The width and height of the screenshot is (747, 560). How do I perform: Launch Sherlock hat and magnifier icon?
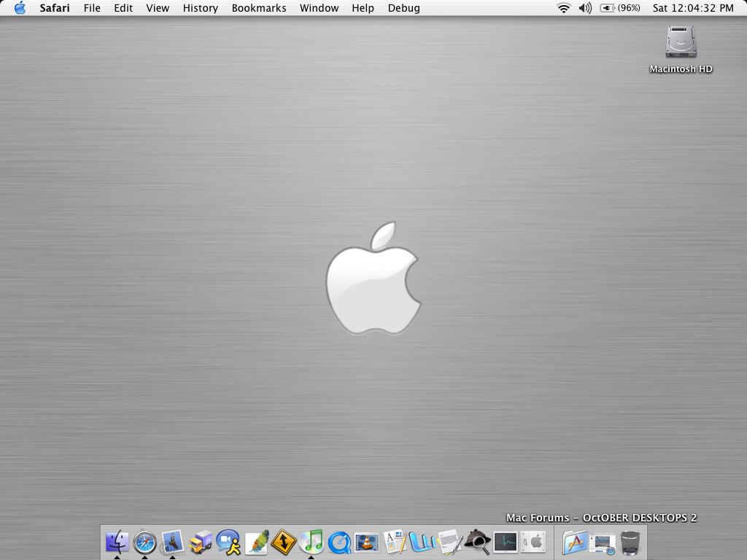477,542
